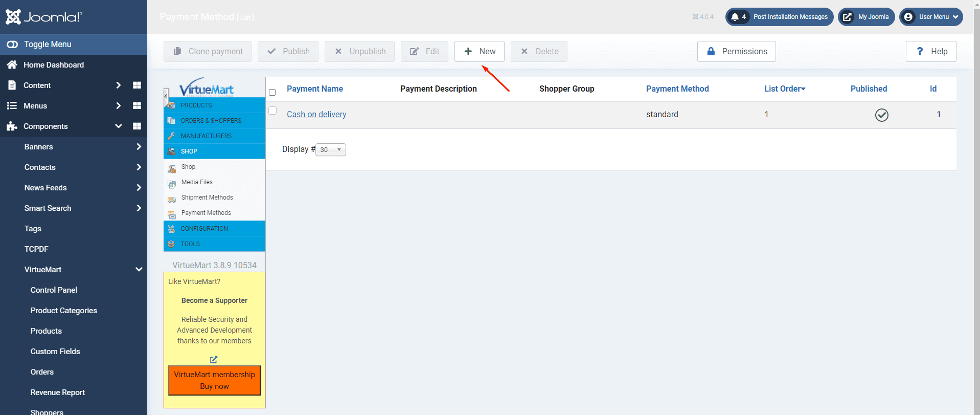Sort by List Order column
Image resolution: width=980 pixels, height=415 pixels.
pyautogui.click(x=785, y=89)
